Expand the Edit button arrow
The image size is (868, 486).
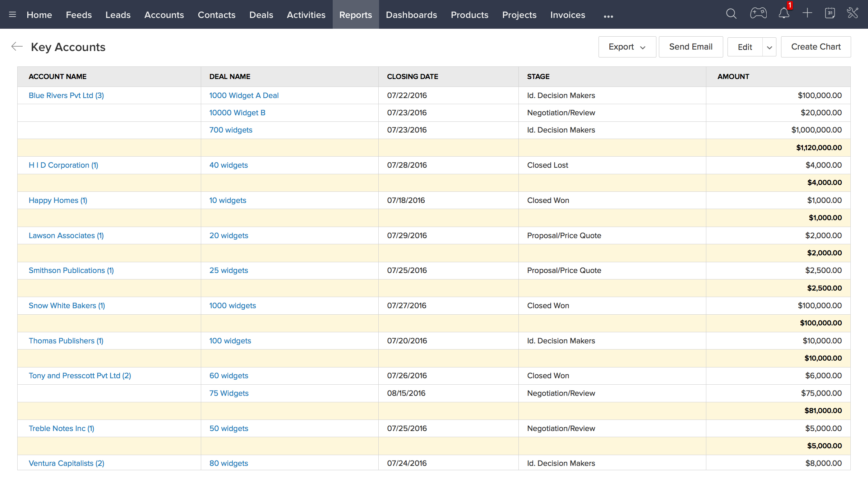pyautogui.click(x=769, y=47)
